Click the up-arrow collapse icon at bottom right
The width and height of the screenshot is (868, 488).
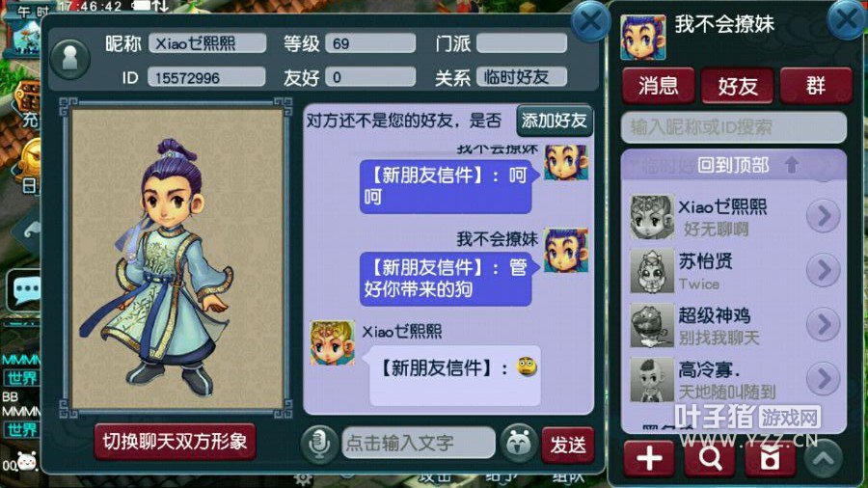click(824, 458)
